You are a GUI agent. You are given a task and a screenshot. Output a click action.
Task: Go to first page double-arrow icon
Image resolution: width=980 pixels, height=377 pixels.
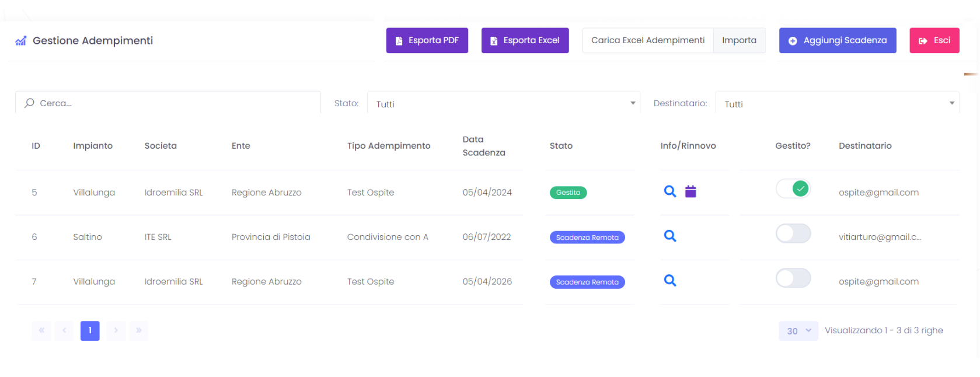pos(41,330)
